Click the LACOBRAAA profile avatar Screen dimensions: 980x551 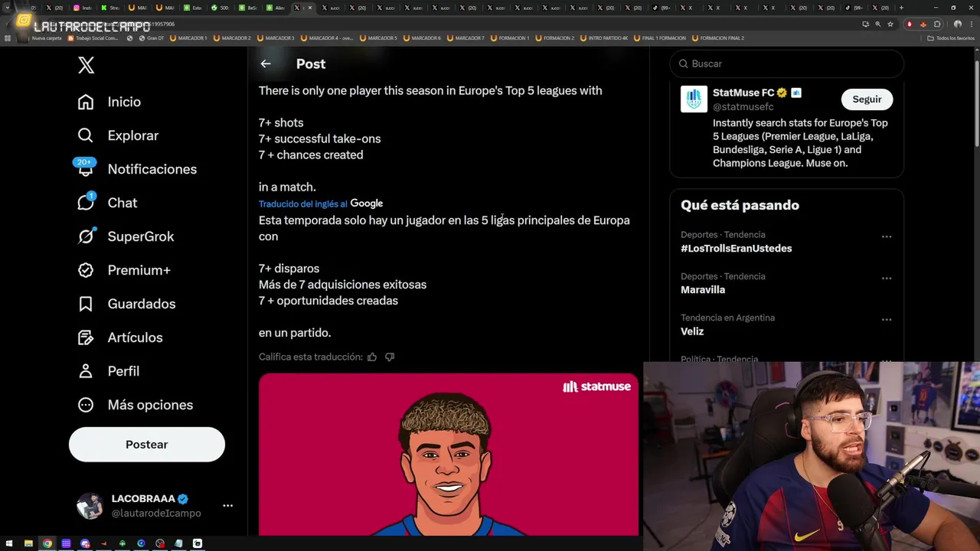pyautogui.click(x=90, y=506)
